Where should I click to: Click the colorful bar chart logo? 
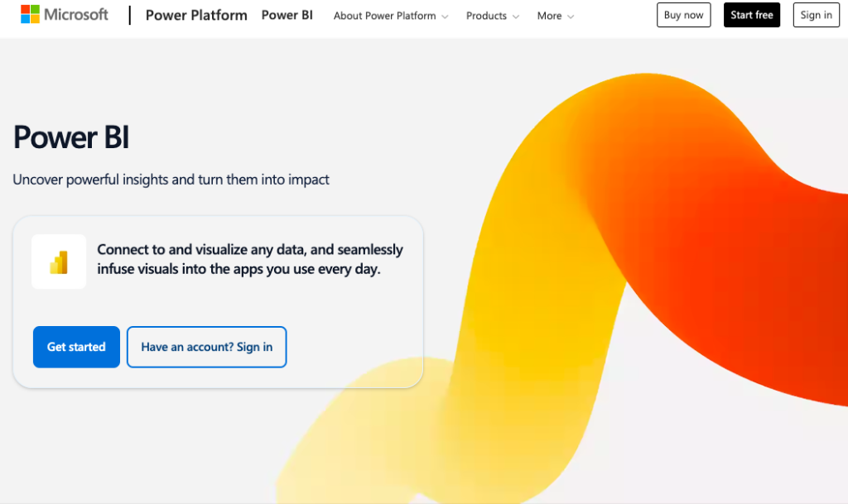pos(58,260)
